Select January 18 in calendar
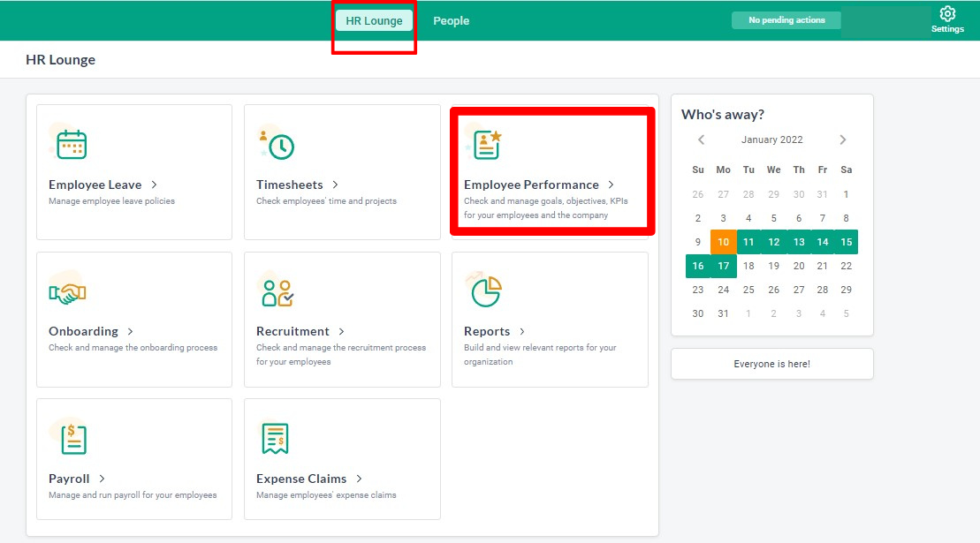The height and width of the screenshot is (543, 980). 748,266
